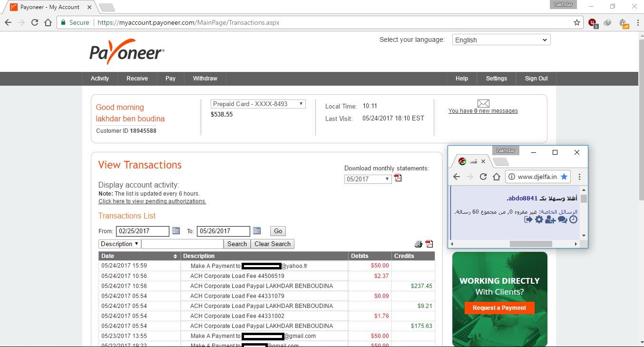Click the $175.63 credit amount
Image resolution: width=644 pixels, height=347 pixels.
click(x=421, y=326)
